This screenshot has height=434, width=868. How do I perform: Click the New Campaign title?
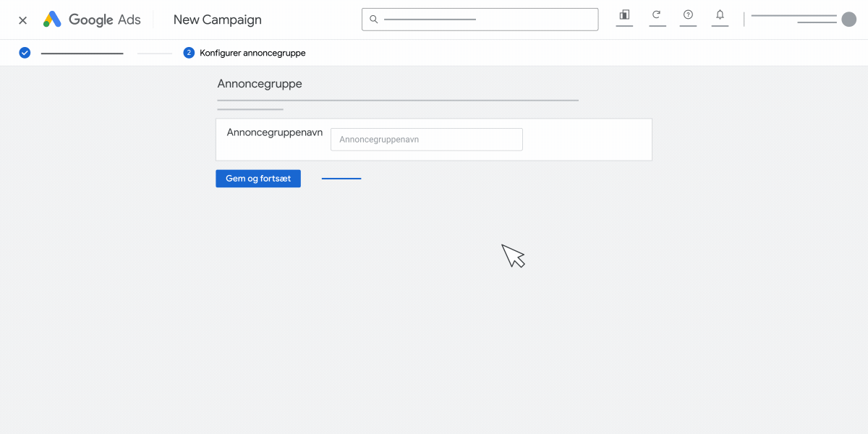click(x=218, y=20)
